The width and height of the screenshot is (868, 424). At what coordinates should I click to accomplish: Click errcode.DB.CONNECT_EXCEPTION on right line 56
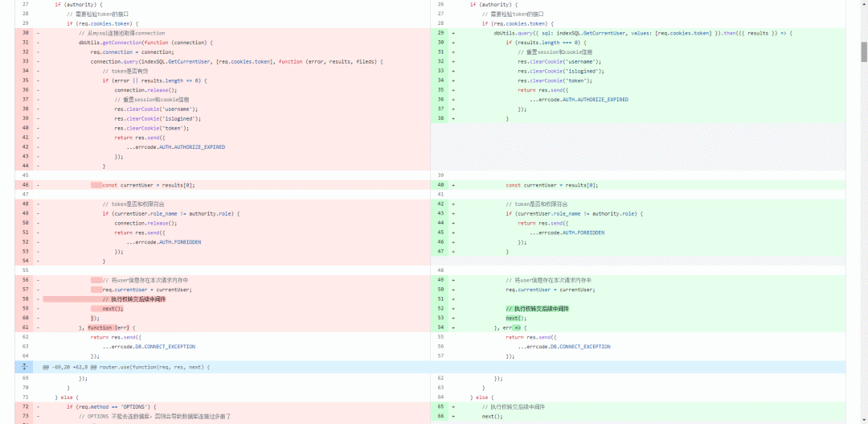pos(564,347)
